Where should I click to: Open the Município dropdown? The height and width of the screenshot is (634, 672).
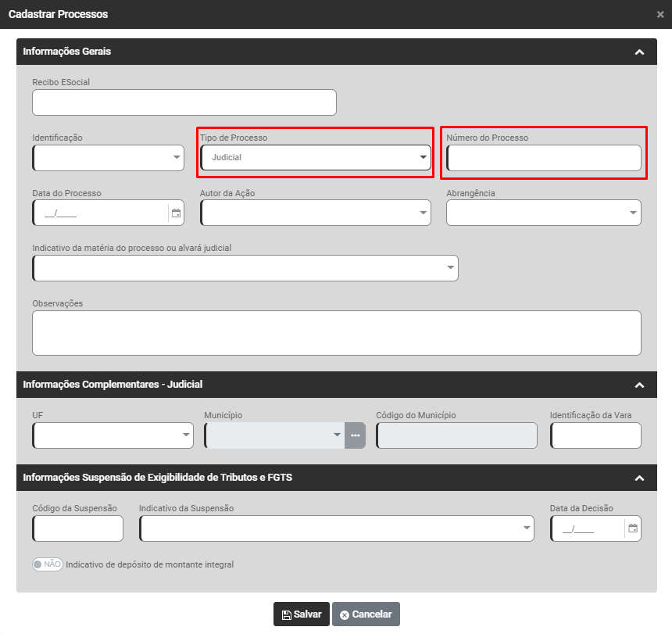[x=274, y=435]
